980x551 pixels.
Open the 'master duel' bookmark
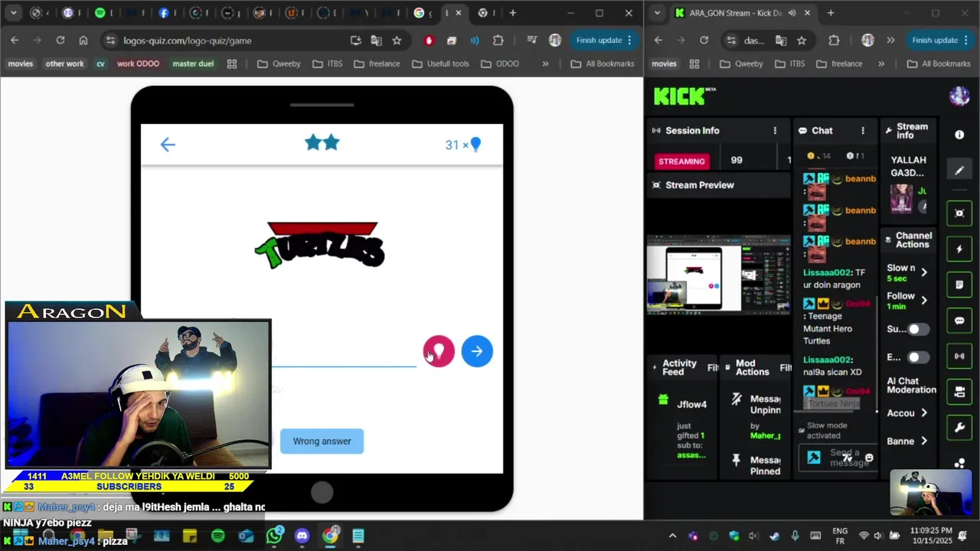tap(193, 64)
